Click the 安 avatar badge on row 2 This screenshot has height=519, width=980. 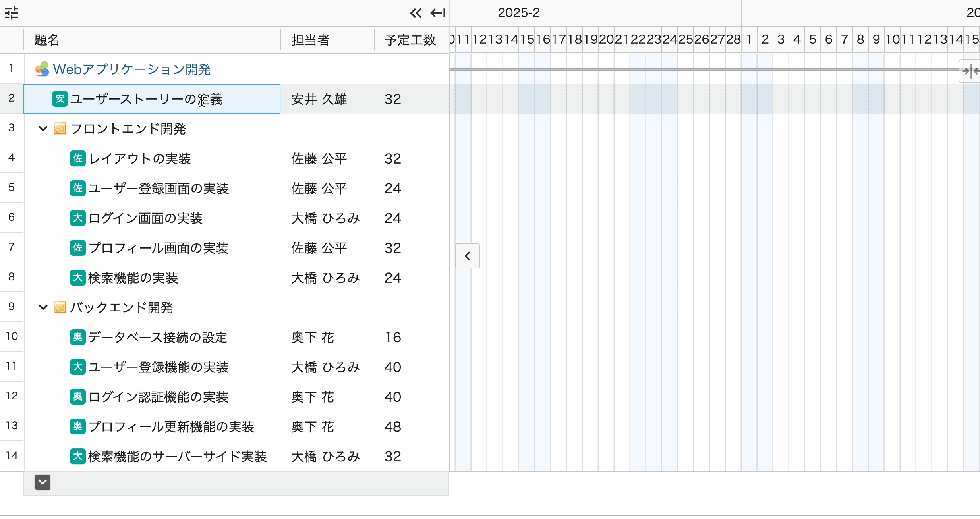60,99
